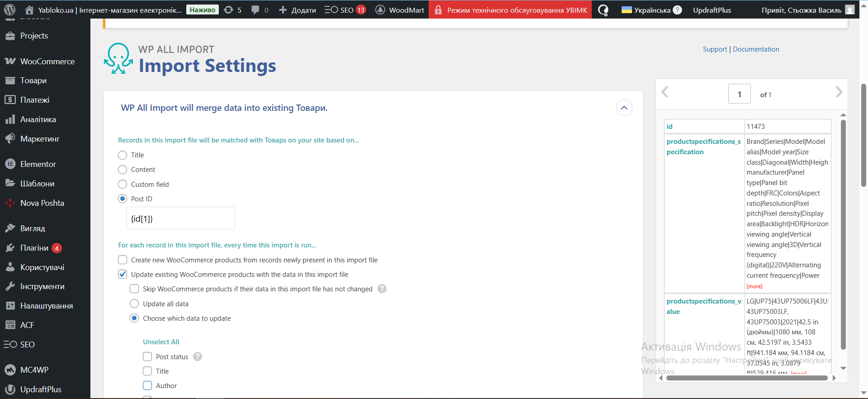The height and width of the screenshot is (399, 868).
Task: Click the help question icon beside Українська
Action: click(x=677, y=10)
